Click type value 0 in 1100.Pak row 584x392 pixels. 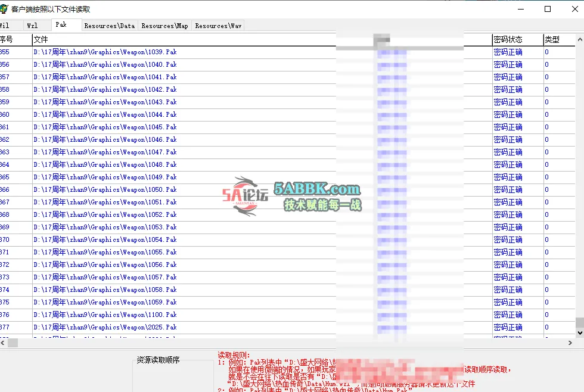(x=547, y=315)
